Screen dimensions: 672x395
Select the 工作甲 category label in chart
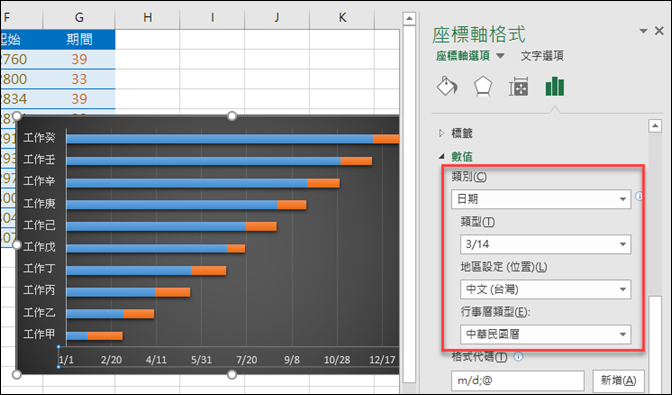(39, 334)
